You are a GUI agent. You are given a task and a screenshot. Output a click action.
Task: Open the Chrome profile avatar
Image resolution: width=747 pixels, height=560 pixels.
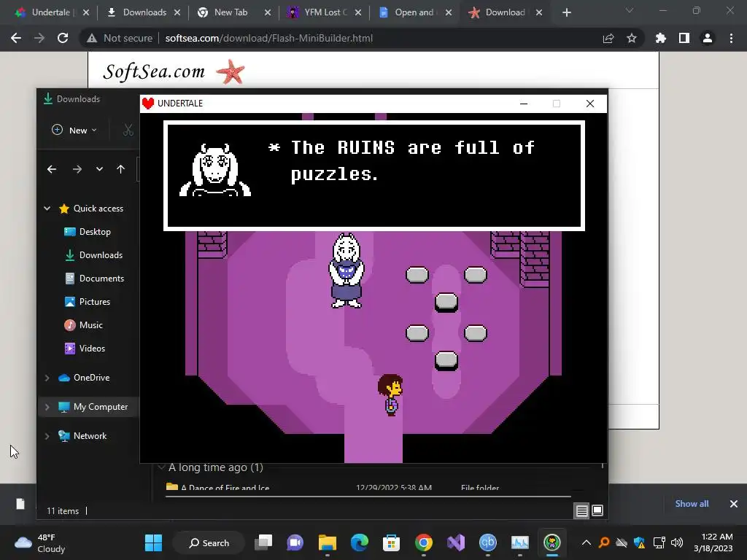[x=708, y=38]
